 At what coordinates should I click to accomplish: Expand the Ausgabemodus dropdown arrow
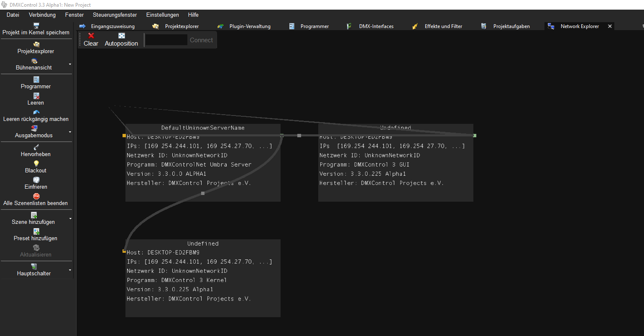coord(70,132)
